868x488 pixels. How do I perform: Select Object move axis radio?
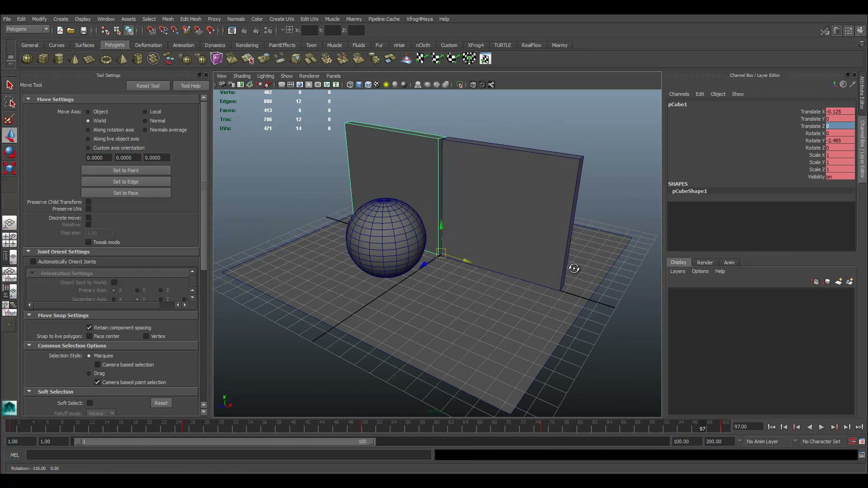pyautogui.click(x=88, y=112)
